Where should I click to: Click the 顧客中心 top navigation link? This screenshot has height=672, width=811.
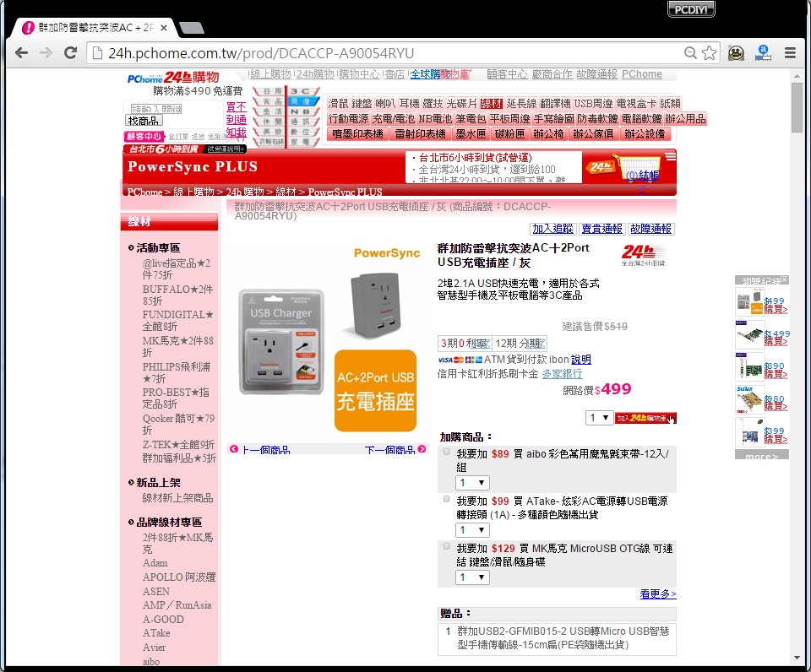508,74
